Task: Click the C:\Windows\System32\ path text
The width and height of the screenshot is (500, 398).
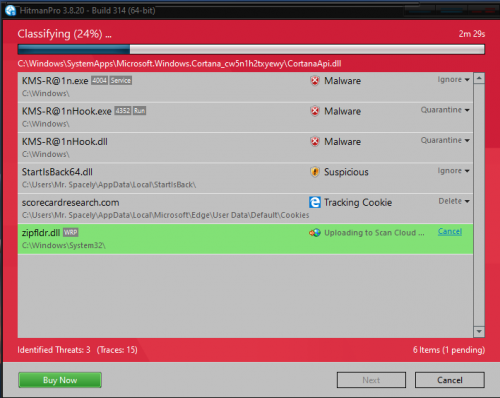Action: 63,245
